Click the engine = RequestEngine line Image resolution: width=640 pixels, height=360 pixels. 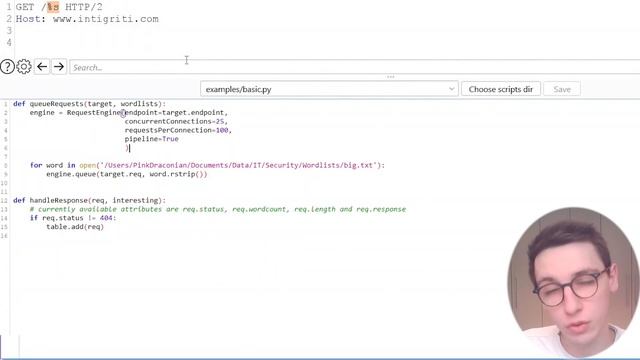tap(129, 113)
